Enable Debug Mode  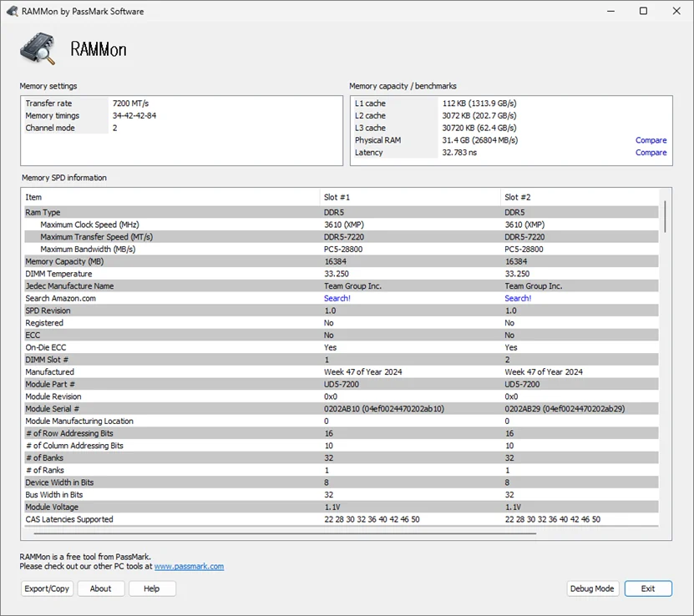(592, 588)
